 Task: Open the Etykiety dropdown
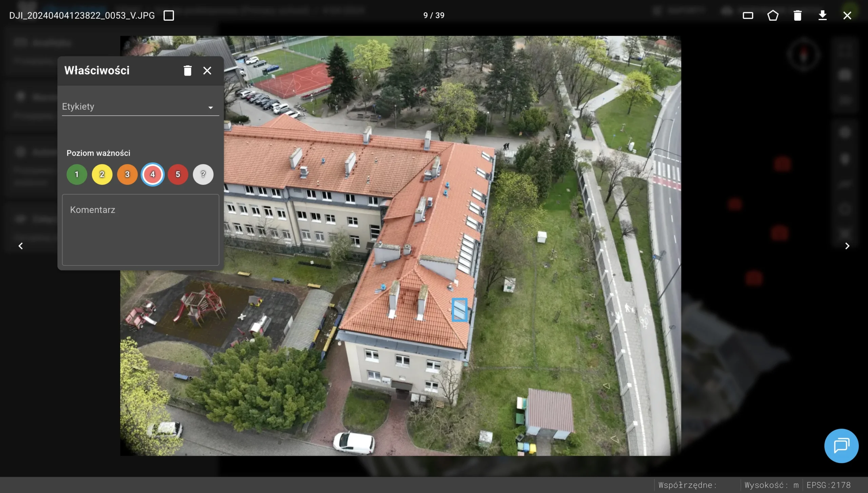coord(136,107)
